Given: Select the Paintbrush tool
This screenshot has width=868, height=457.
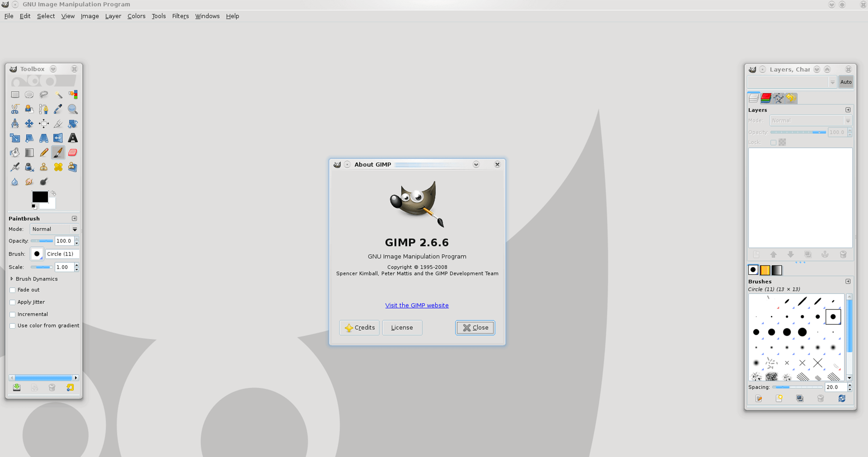Looking at the screenshot, I should [58, 152].
